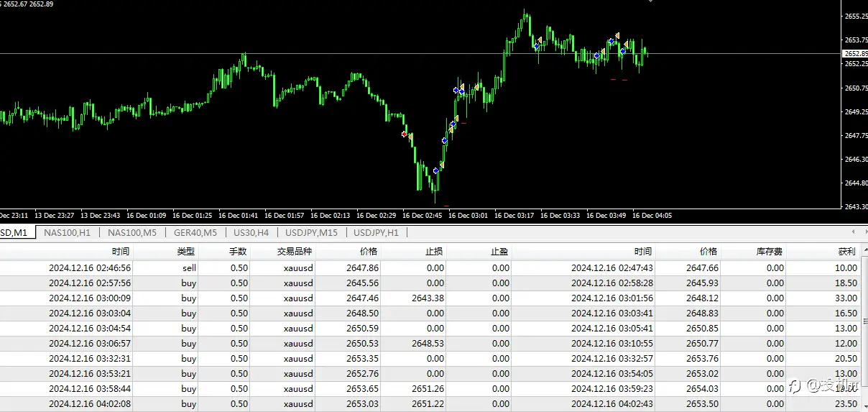Open the US30,H4 chart tab
This screenshot has width=868, height=412.
tap(251, 232)
